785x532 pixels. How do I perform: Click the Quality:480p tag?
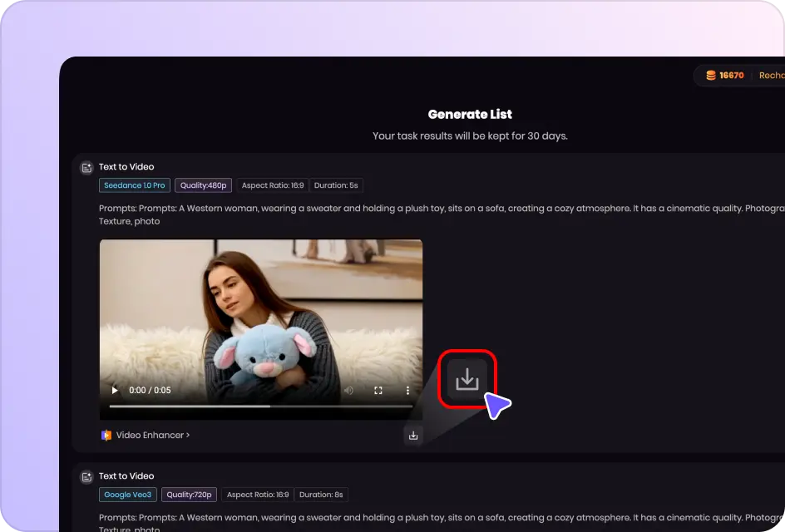(203, 185)
